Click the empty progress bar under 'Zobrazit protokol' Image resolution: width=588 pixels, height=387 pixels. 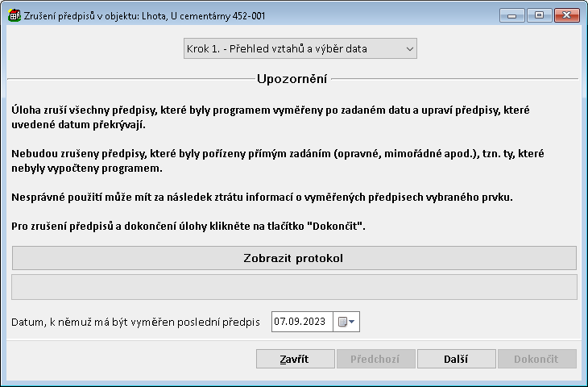294,287
